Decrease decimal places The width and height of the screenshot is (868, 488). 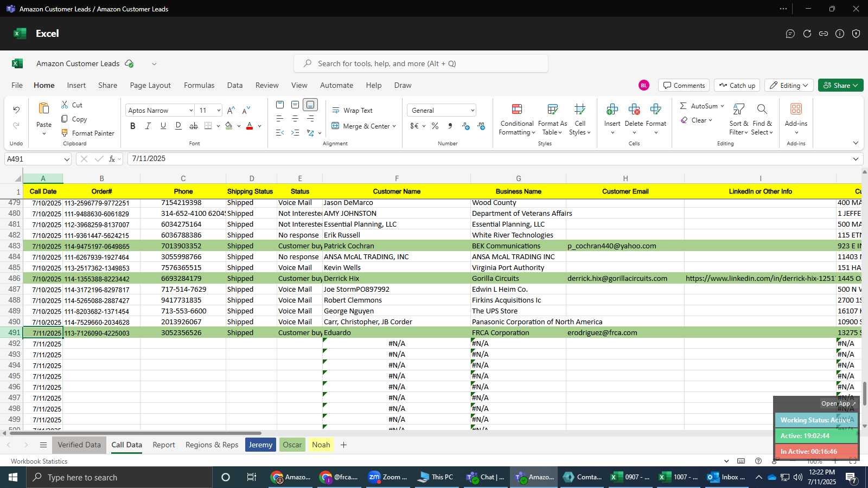click(481, 126)
